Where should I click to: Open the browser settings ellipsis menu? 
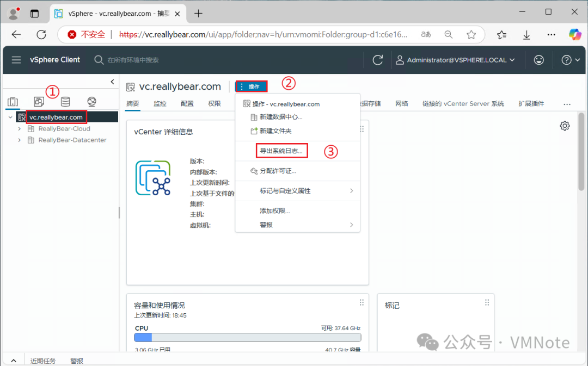tap(551, 34)
